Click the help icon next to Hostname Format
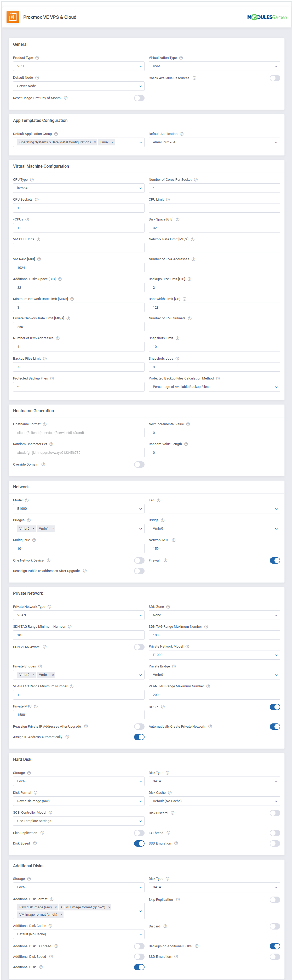293x980 pixels. (x=45, y=424)
